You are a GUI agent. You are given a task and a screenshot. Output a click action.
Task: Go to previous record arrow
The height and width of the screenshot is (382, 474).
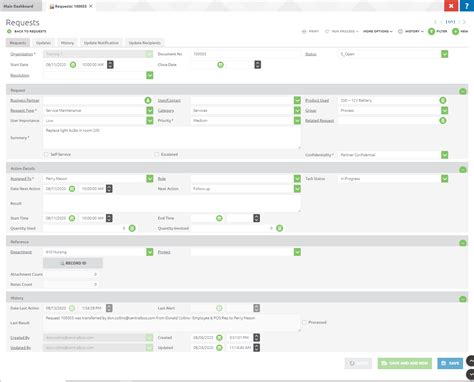tap(441, 22)
